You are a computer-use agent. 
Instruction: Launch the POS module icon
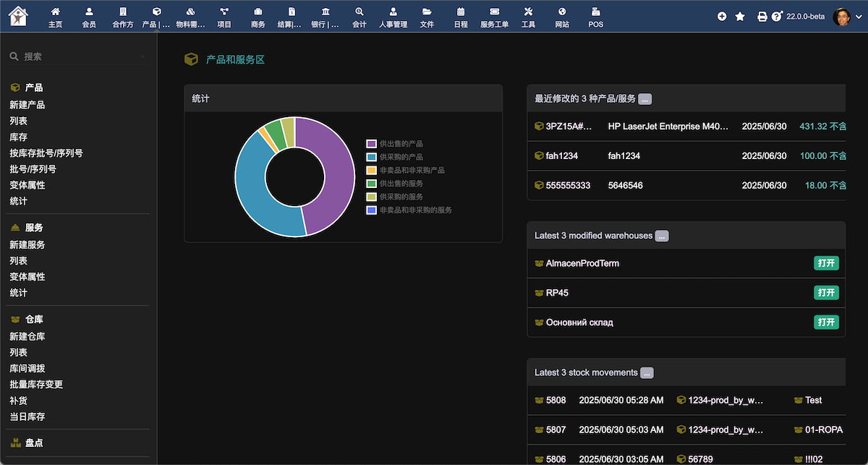595,12
